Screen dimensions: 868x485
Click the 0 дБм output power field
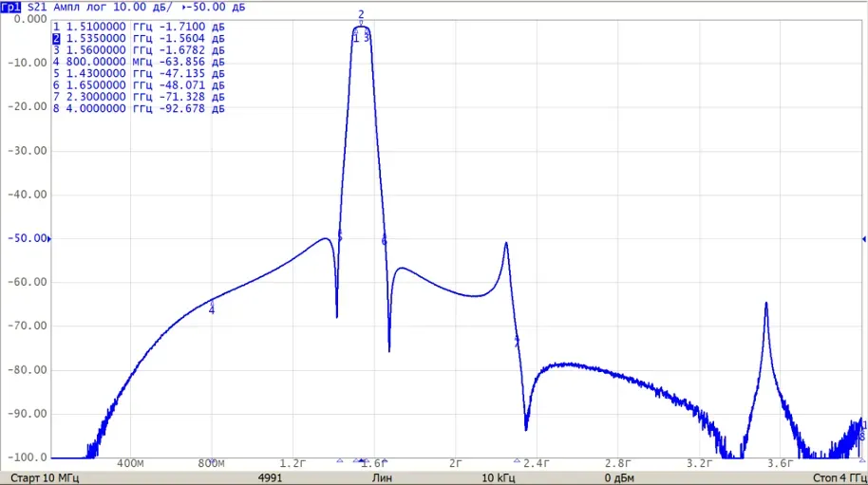coord(619,477)
